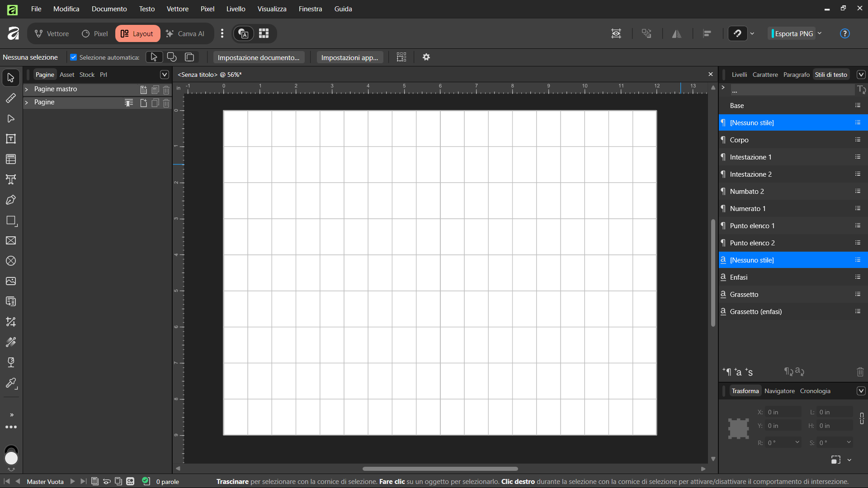Click the Preflight green check icon

coord(146,481)
